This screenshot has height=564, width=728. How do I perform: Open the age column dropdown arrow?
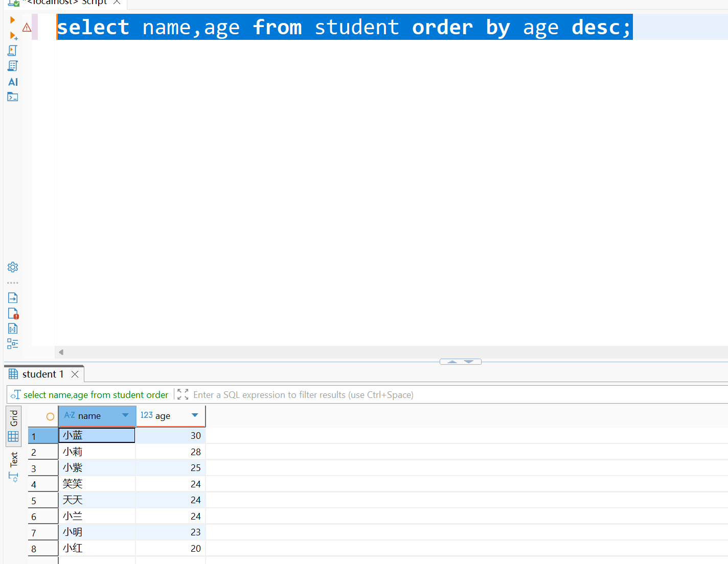[195, 415]
